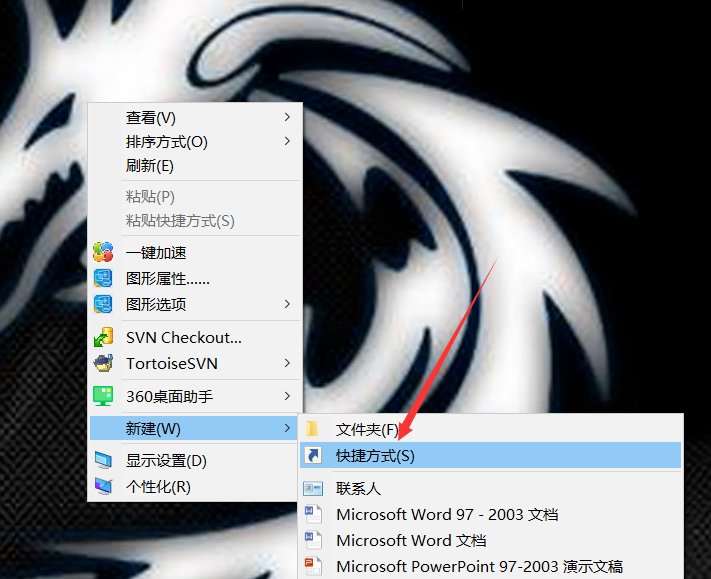711x579 pixels.
Task: Click the 个性化 personalization icon
Action: (x=103, y=487)
